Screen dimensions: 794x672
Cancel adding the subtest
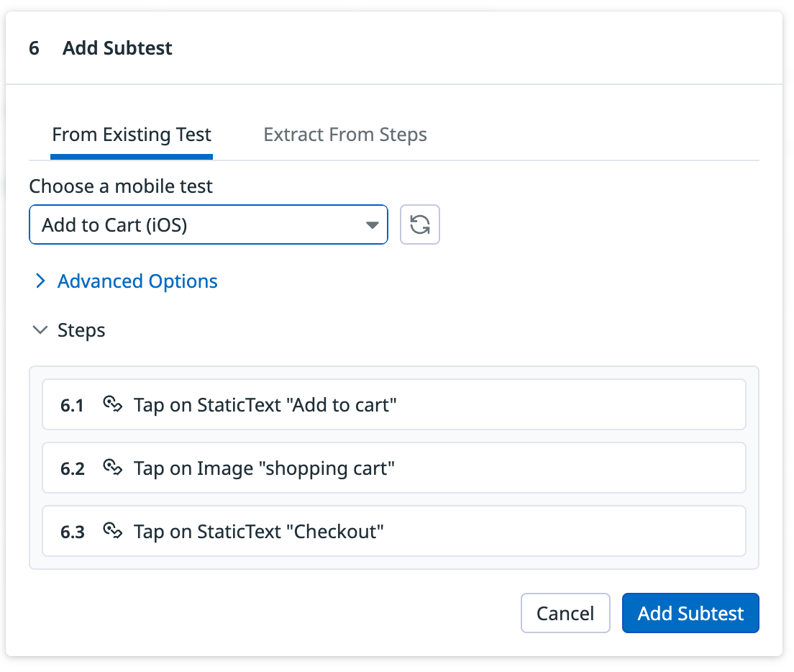pyautogui.click(x=565, y=612)
